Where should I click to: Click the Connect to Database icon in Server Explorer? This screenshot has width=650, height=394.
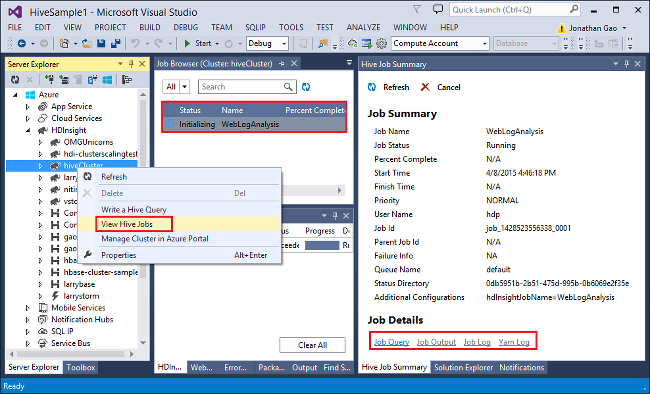(x=50, y=79)
